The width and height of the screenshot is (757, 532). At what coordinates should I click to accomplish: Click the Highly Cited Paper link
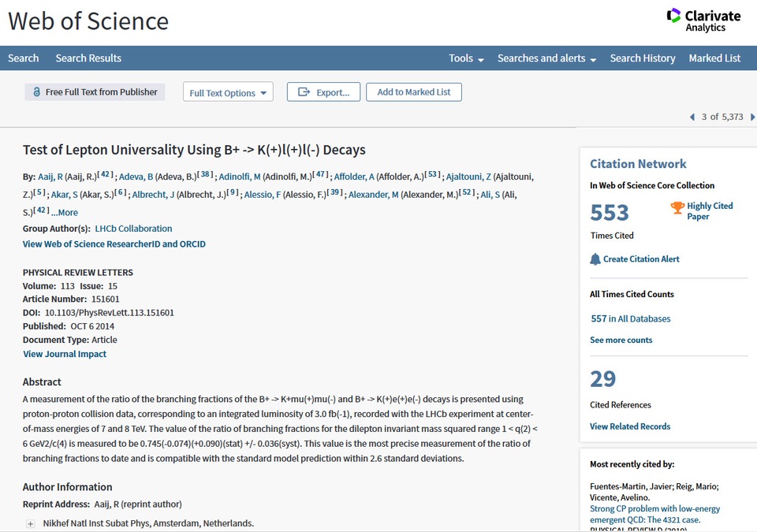tap(710, 211)
